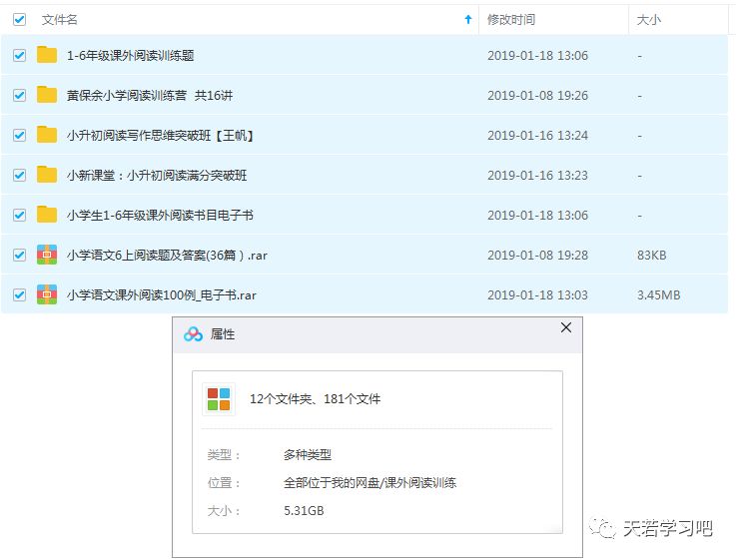Viewport: 736px width, 560px height.
Task: Uncheck the 小学语文6上阅读题及答案 rar checkbox
Action: (19, 255)
